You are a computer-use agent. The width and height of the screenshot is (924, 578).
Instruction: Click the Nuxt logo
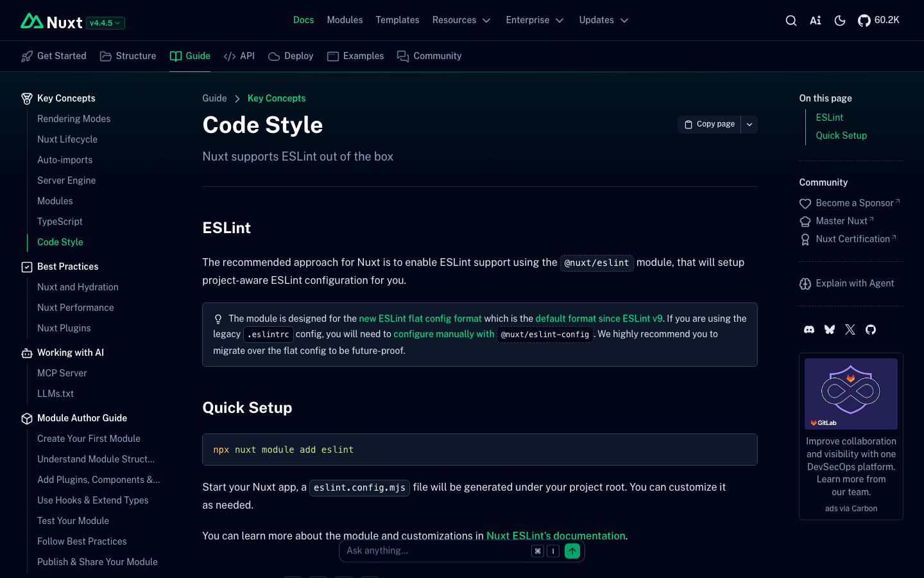pyautogui.click(x=51, y=22)
